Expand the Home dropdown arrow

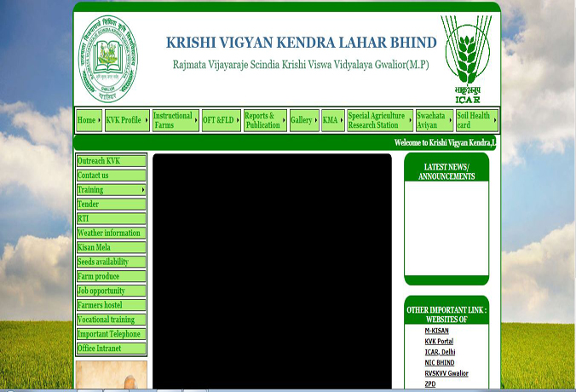99,120
